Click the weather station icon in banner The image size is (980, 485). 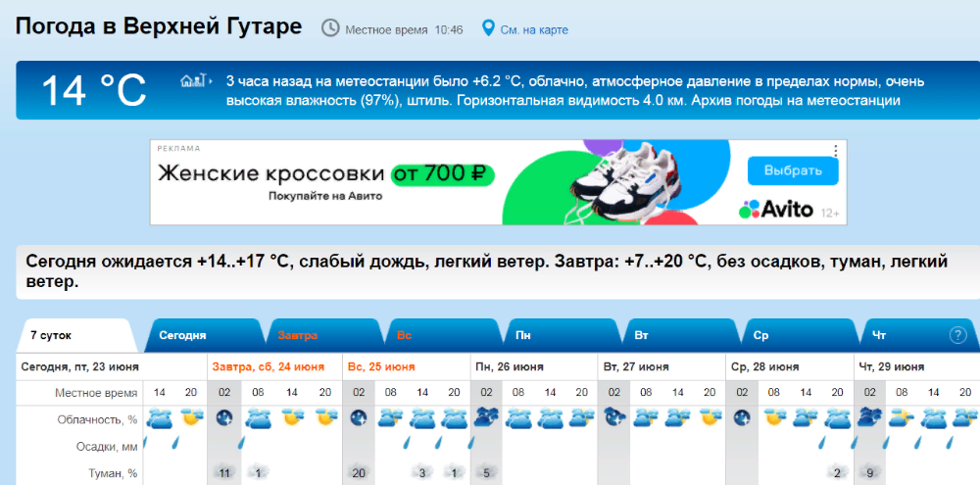193,80
